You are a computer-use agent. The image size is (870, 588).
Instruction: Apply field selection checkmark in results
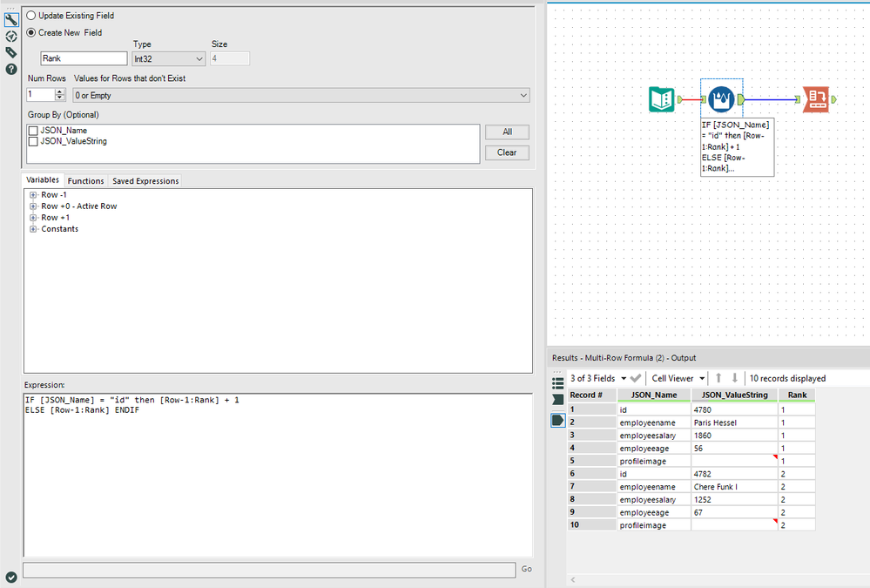tap(636, 378)
